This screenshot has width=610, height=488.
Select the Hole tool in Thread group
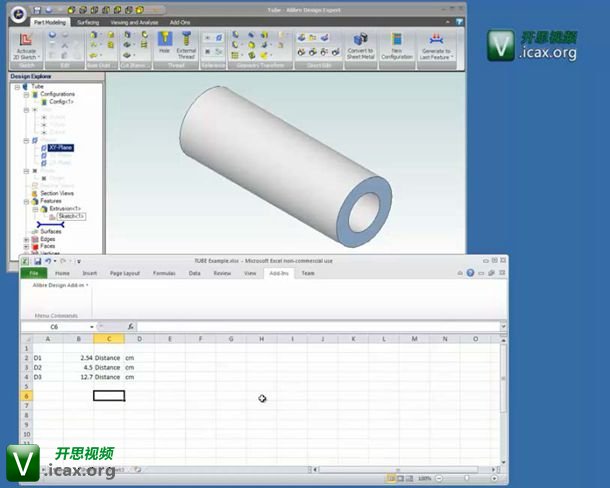164,45
